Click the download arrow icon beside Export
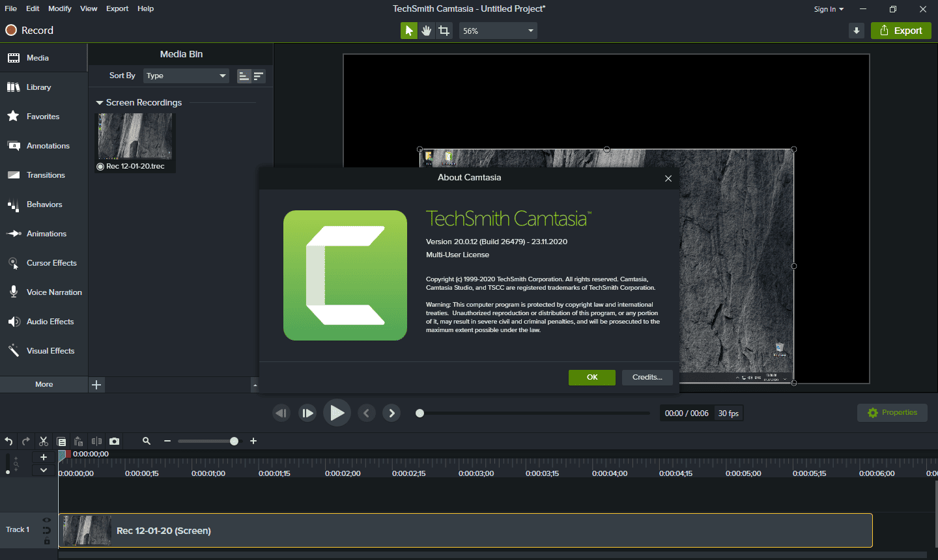938x560 pixels. pos(857,31)
